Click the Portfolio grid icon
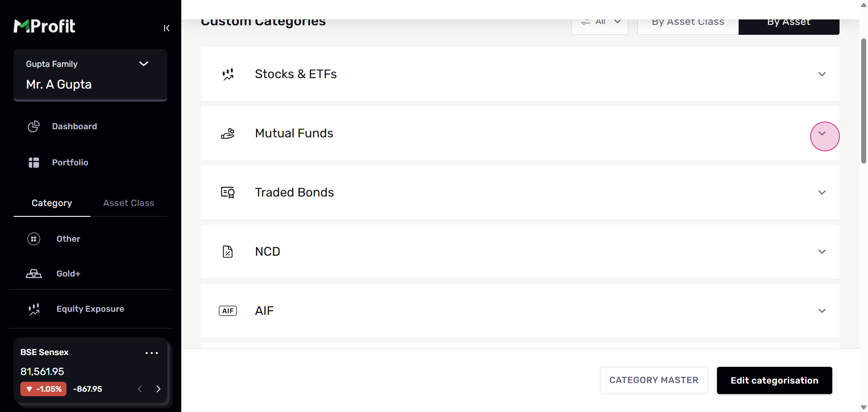The width and height of the screenshot is (868, 412). click(x=34, y=163)
